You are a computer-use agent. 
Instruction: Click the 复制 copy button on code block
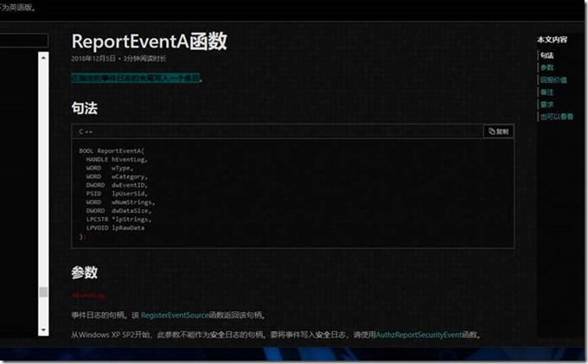point(498,131)
